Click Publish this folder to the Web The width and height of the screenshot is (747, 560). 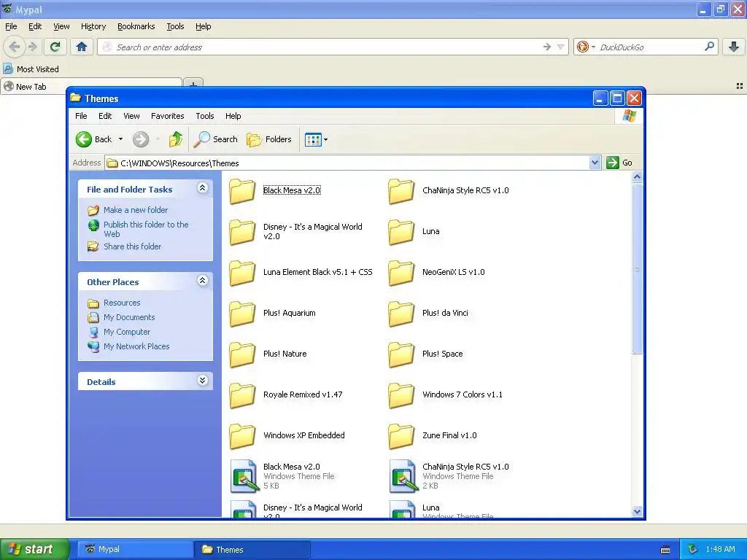pos(146,229)
